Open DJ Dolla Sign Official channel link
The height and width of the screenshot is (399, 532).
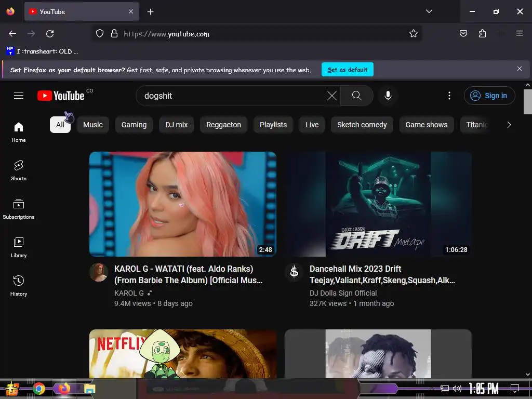click(343, 293)
